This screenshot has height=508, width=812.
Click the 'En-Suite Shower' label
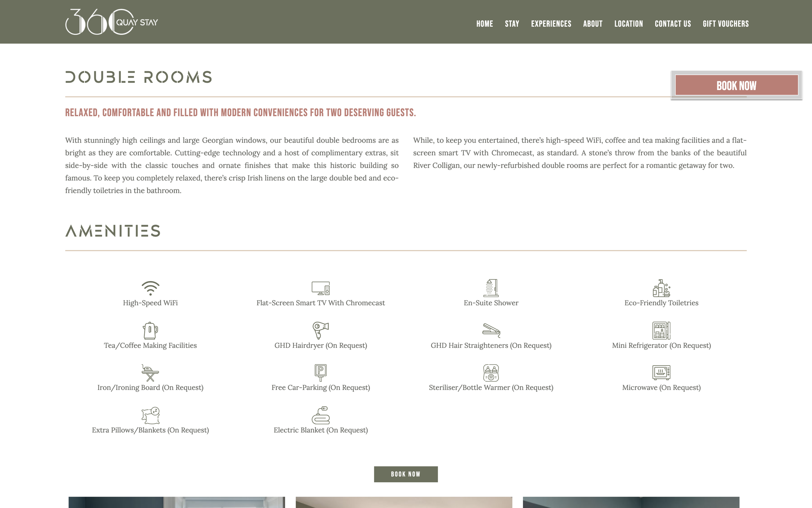[x=491, y=303]
